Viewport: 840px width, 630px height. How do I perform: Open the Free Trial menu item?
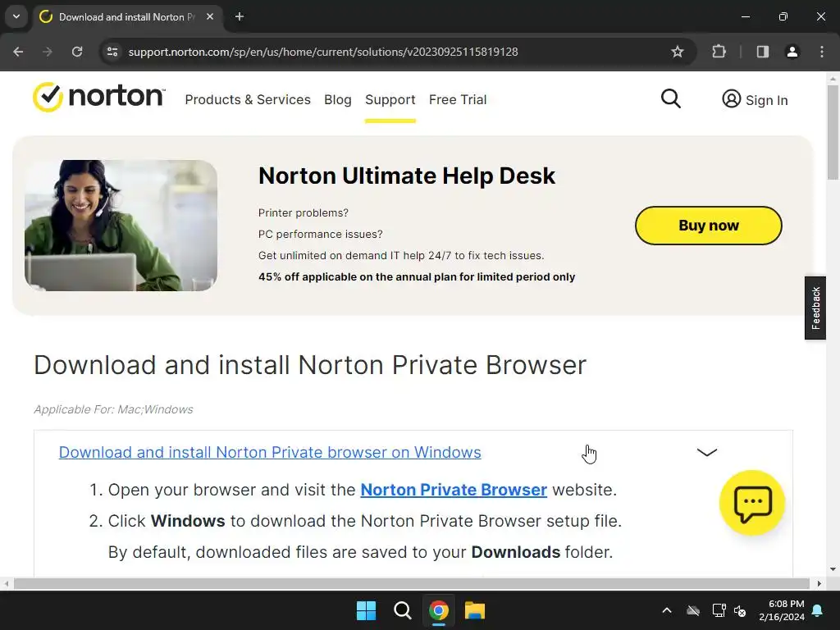458,99
